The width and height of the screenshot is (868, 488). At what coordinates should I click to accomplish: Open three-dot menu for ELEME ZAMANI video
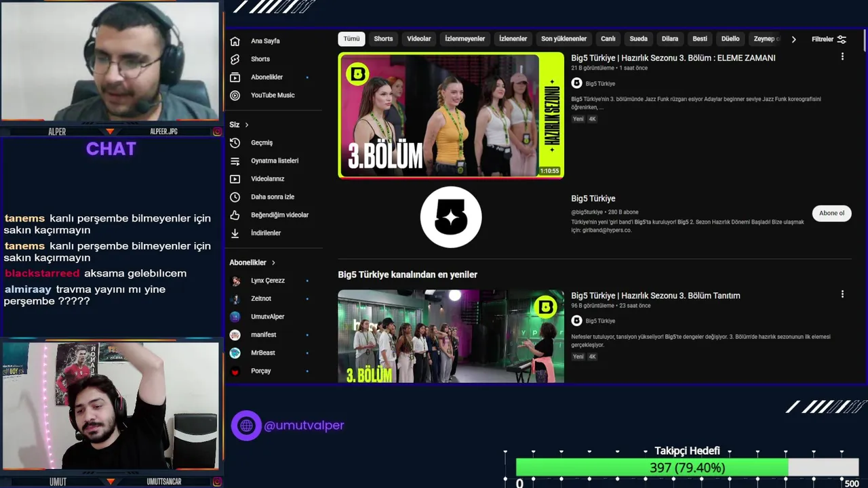(842, 57)
